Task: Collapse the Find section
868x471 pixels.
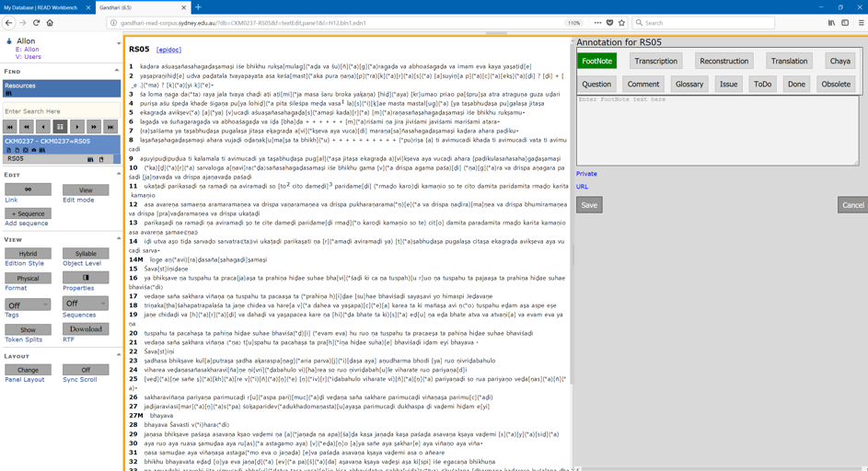Action: pyautogui.click(x=117, y=71)
